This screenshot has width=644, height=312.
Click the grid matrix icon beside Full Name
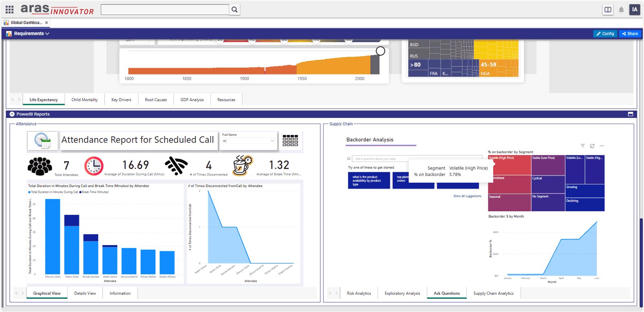tap(290, 141)
